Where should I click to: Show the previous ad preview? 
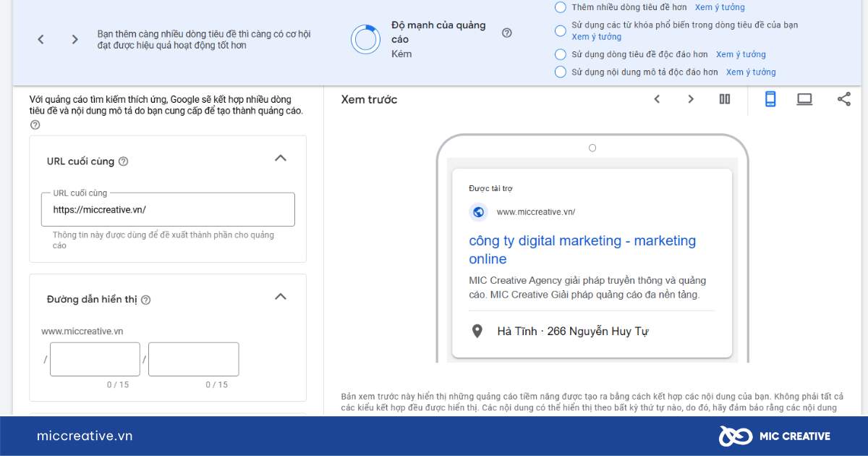657,99
